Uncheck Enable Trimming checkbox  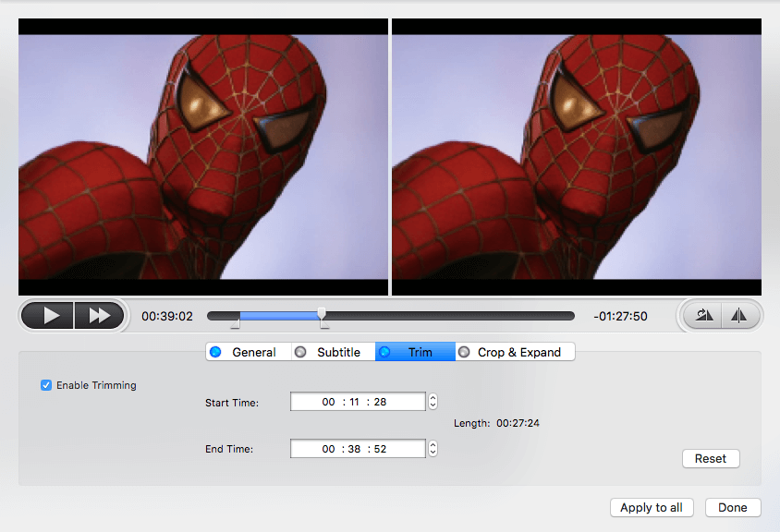click(46, 385)
